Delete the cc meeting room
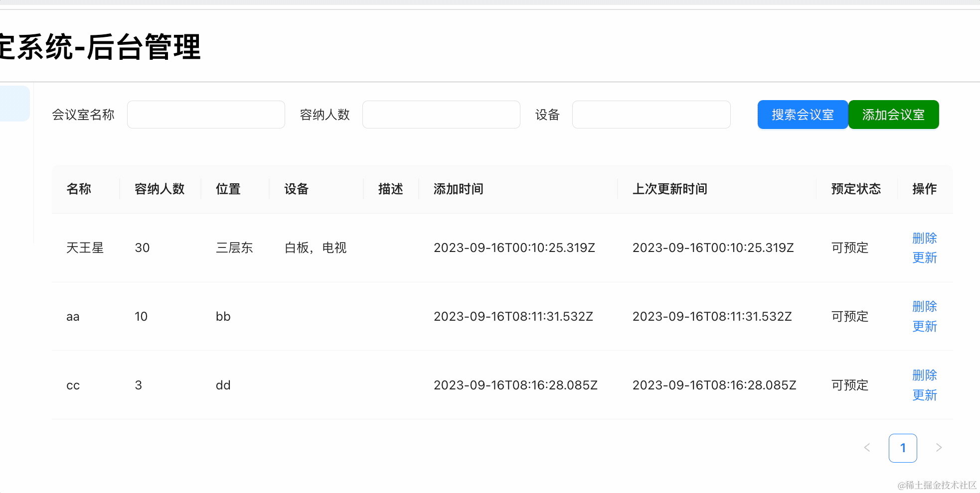 (924, 375)
